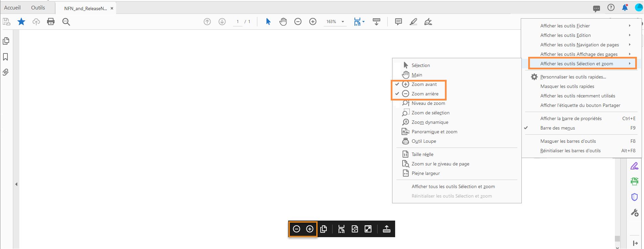Select the hand pan tool icon
This screenshot has width=644, height=249.
point(283,22)
